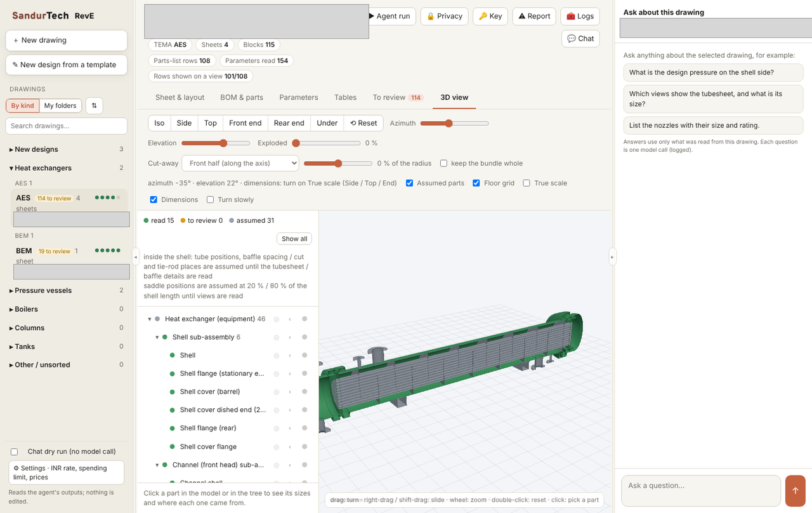812x513 pixels.
Task: Click the target icon on Shell flange (stationary) row
Action: tap(276, 374)
